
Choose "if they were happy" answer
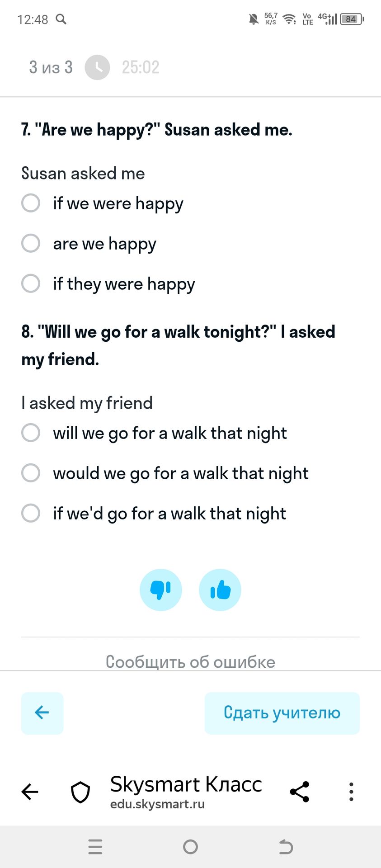click(31, 283)
